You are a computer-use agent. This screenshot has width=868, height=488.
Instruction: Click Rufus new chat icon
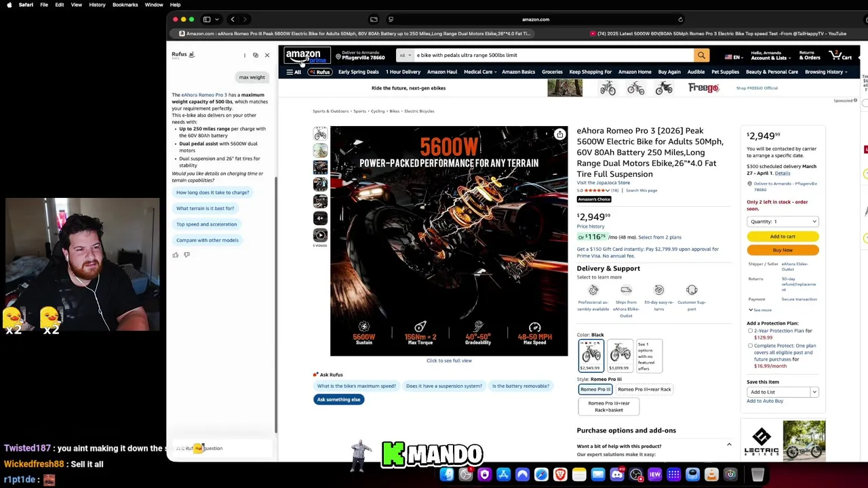[256, 55]
